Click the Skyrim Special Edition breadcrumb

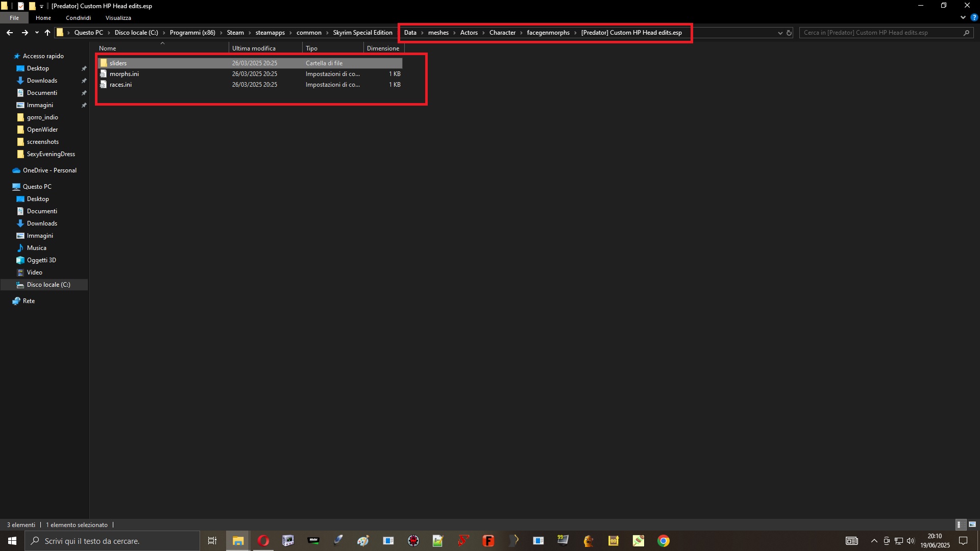(x=362, y=33)
